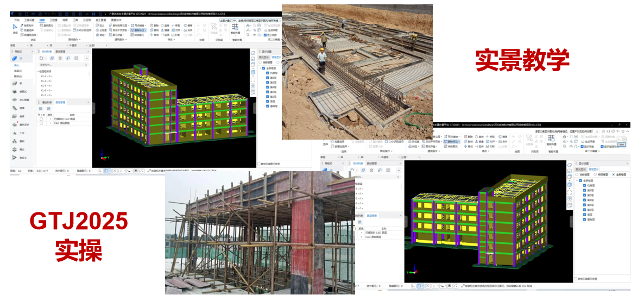Click 转换图元 in upper-left window ribbon
The image size is (644, 301).
[138, 35]
